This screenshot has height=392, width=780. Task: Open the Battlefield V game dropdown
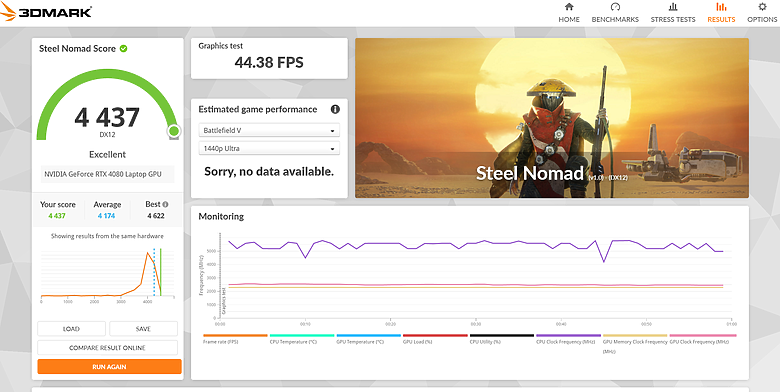[269, 130]
